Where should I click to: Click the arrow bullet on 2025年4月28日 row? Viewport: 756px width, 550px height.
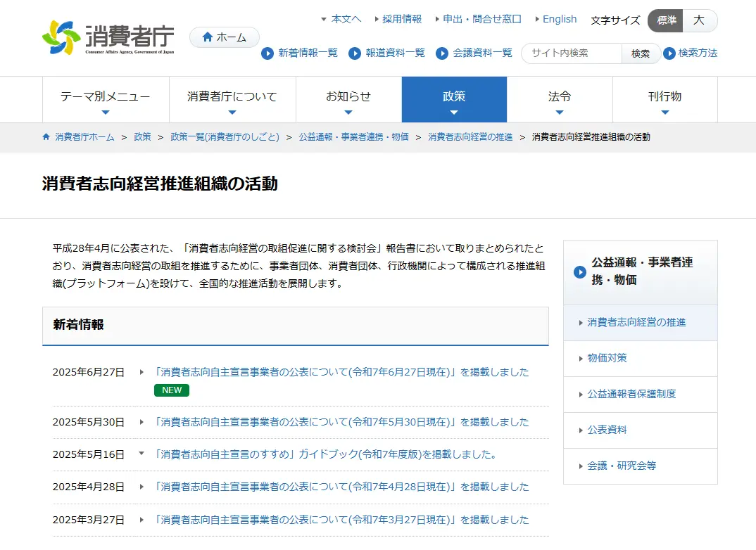click(x=141, y=487)
